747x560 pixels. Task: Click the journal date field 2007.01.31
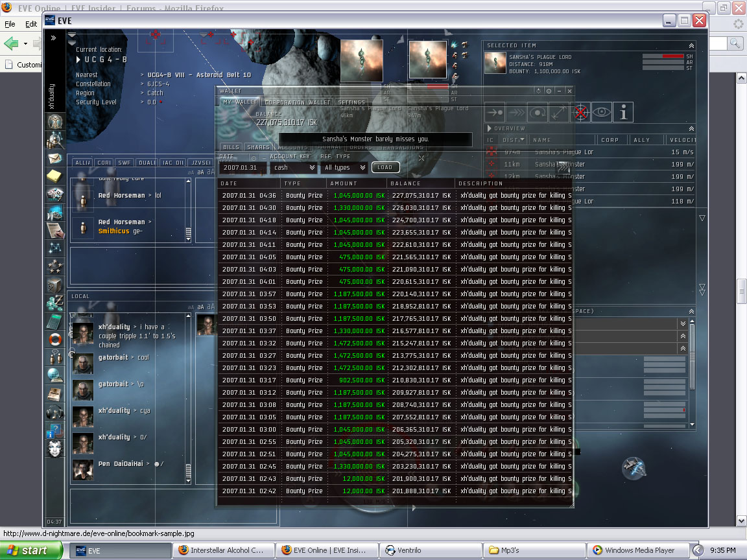242,168
